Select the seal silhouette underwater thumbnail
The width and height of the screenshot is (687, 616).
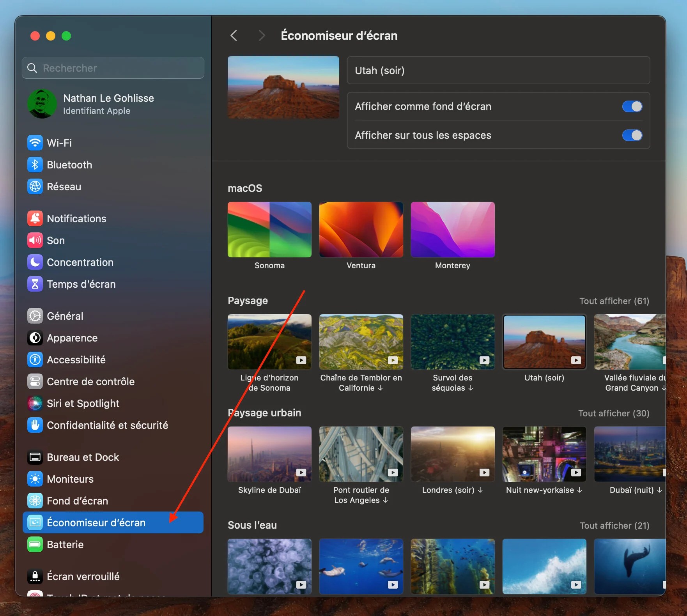click(x=630, y=566)
